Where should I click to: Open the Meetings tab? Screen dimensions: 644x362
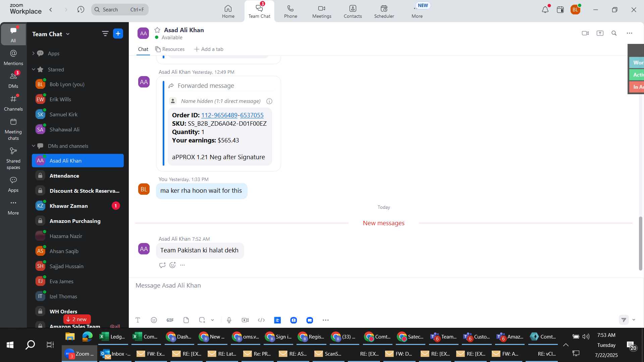[x=322, y=11]
